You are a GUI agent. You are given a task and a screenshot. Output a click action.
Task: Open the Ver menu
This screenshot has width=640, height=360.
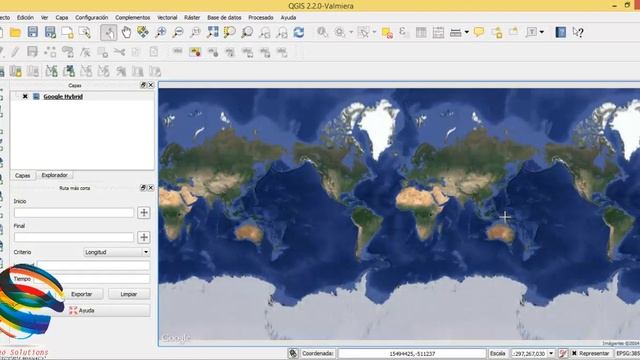point(44,18)
